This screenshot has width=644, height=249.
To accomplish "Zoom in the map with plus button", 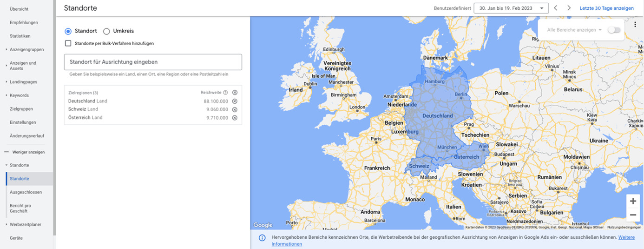I will 633,201.
